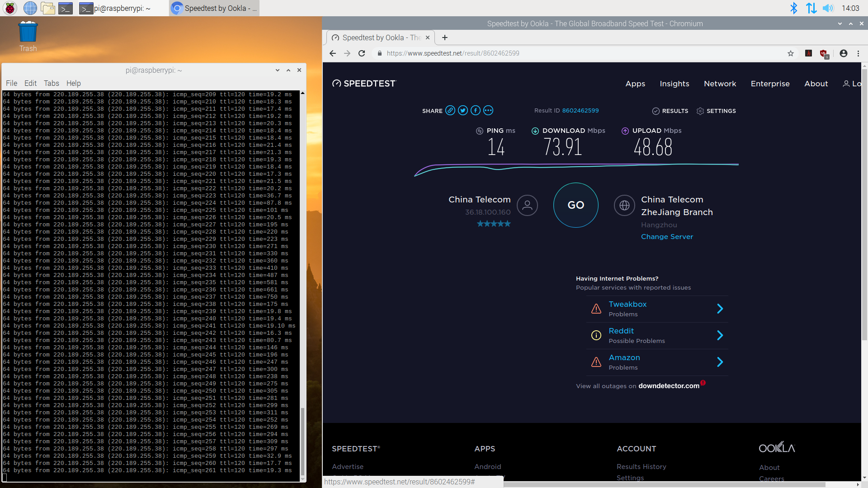This screenshot has height=488, width=868.
Task: Click Change Server link
Action: 667,237
